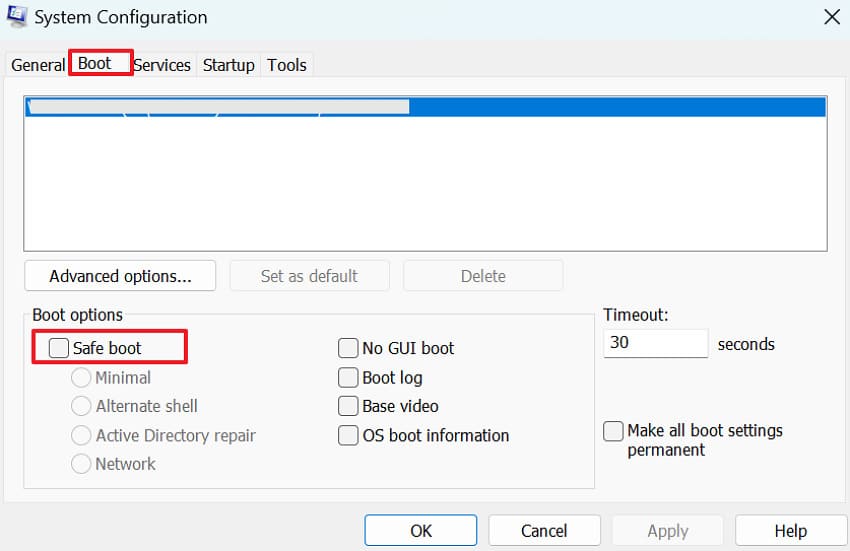Tick the Base video checkbox

348,406
